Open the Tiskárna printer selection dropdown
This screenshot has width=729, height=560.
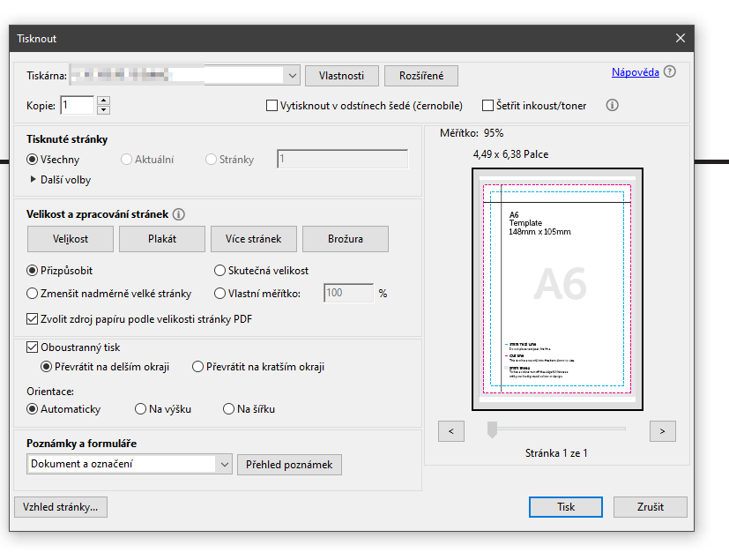click(x=292, y=75)
